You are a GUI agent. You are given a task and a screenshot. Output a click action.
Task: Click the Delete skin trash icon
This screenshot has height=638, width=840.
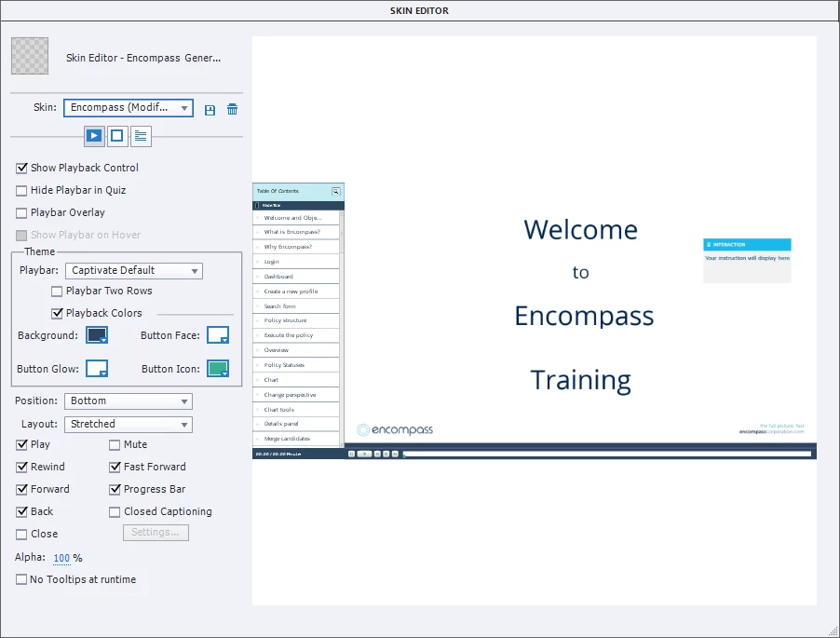coord(232,109)
